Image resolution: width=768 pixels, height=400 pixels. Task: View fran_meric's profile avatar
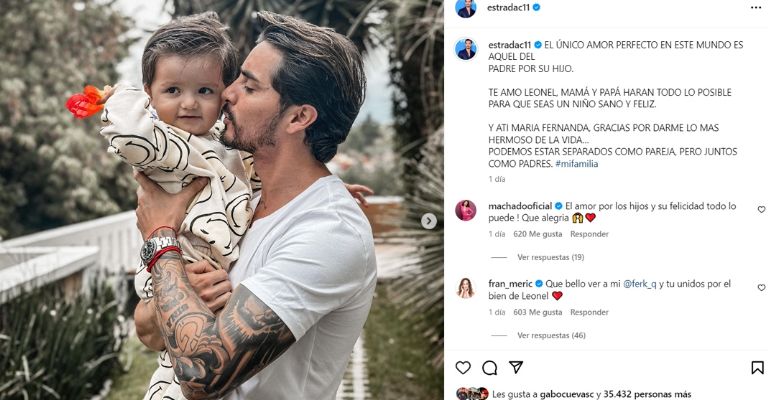coord(465,288)
